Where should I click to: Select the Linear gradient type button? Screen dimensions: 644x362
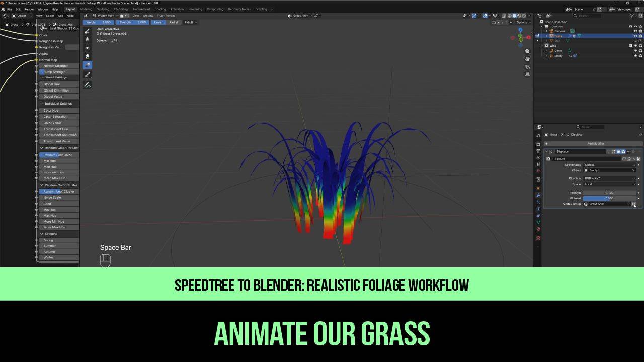pyautogui.click(x=158, y=22)
